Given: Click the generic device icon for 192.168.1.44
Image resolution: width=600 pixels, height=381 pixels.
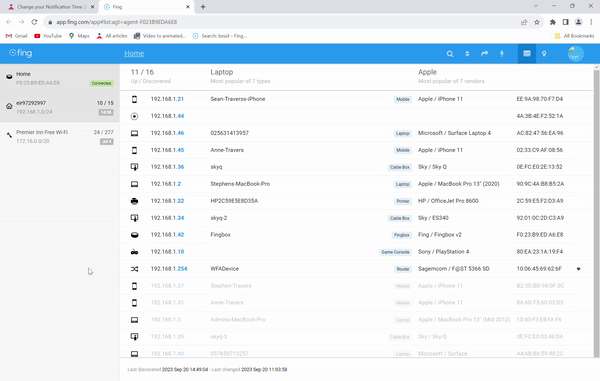Looking at the screenshot, I should pyautogui.click(x=134, y=116).
